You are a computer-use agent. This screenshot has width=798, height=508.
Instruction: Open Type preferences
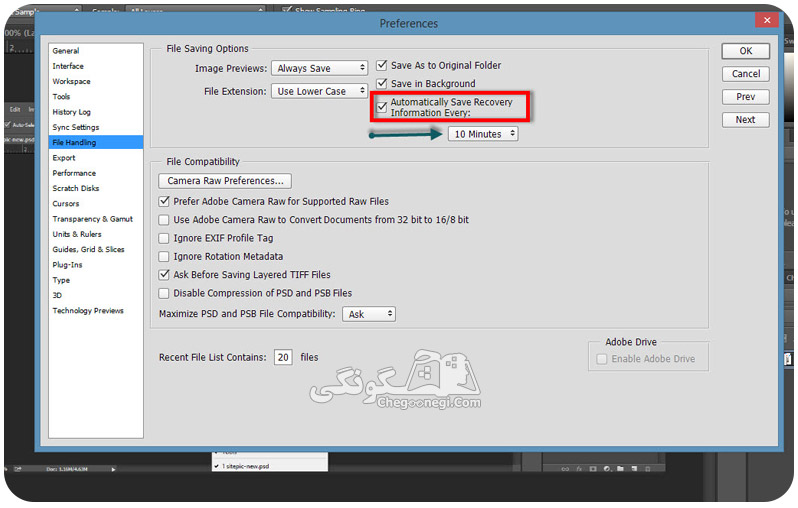[96, 280]
